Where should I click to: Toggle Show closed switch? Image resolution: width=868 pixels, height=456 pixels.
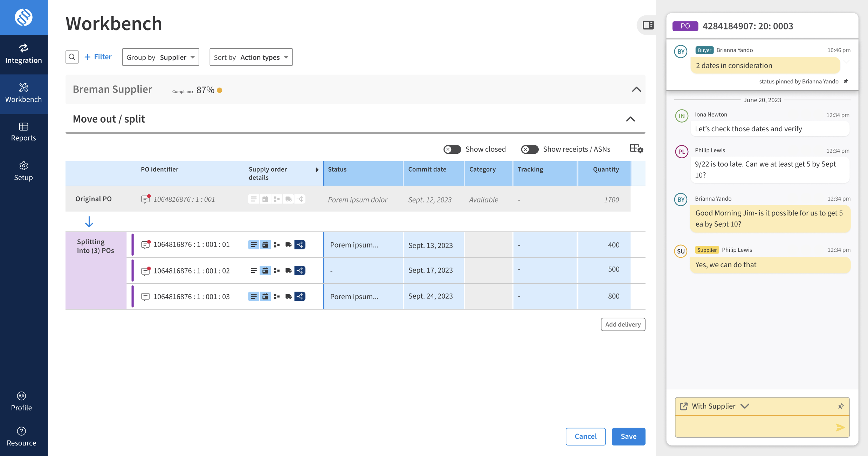click(452, 150)
